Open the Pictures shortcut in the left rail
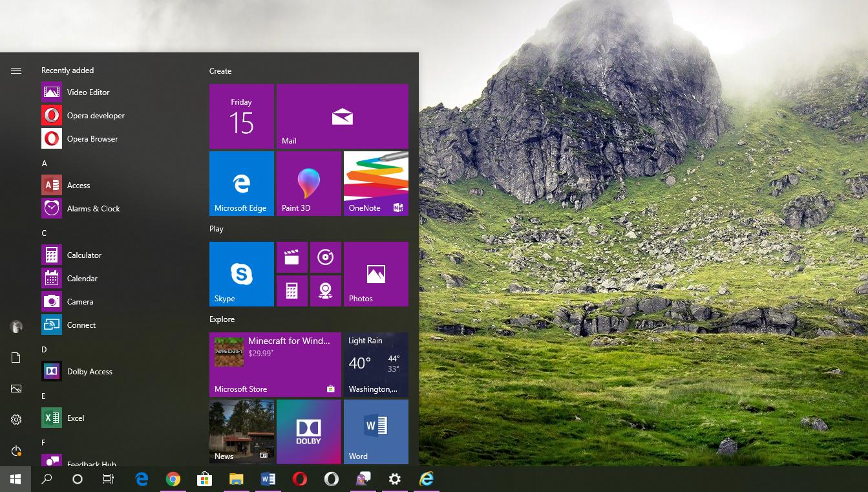This screenshot has height=492, width=868. coord(16,389)
